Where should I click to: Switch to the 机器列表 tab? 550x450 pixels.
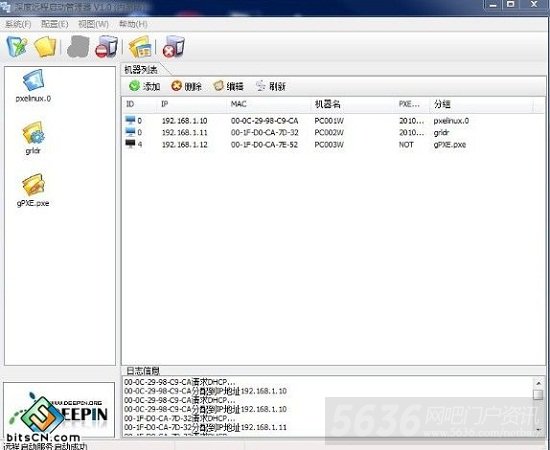pos(141,70)
